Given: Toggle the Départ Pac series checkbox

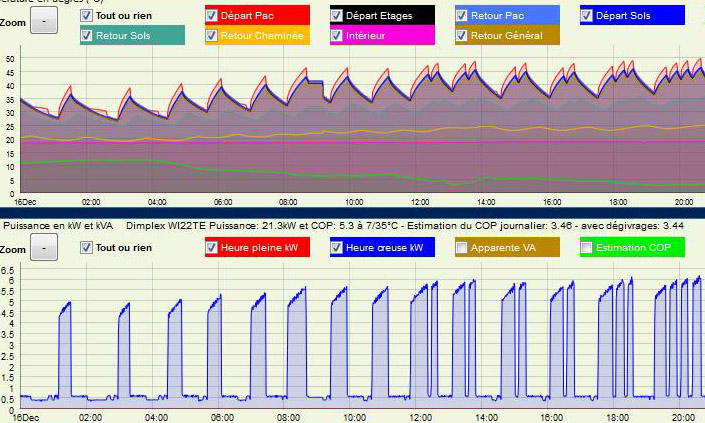Looking at the screenshot, I should 212,16.
